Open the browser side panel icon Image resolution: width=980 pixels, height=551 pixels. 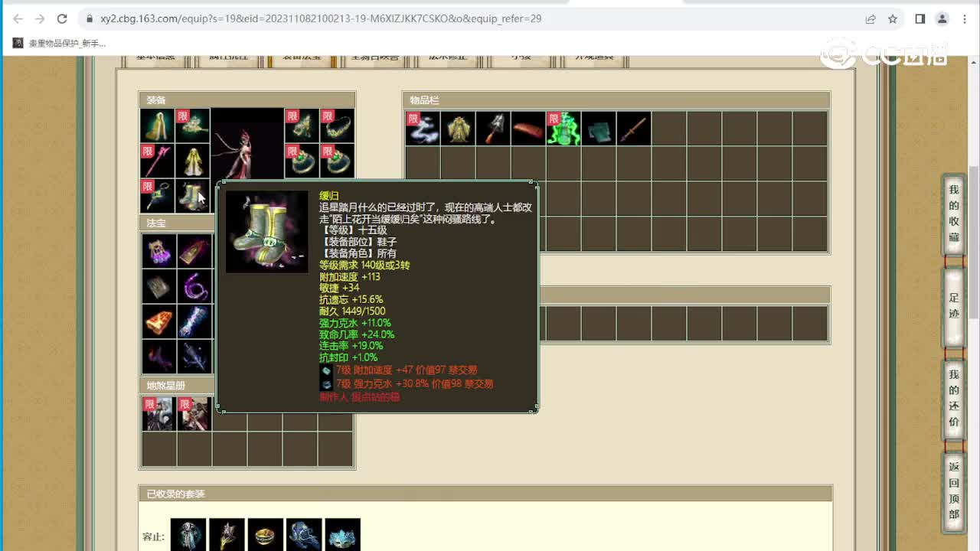920,18
